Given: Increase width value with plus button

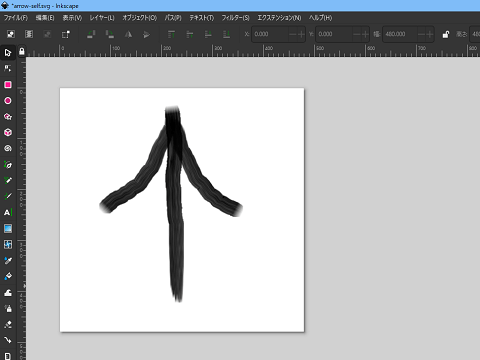Looking at the screenshot, I should click(x=430, y=34).
